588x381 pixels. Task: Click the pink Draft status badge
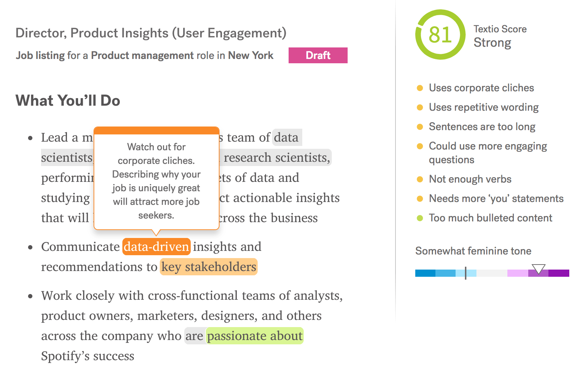pos(318,55)
